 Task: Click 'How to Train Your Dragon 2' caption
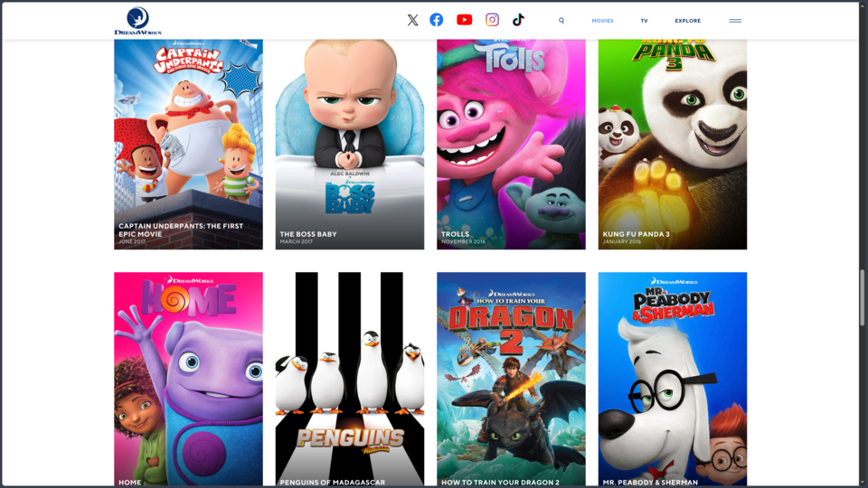500,483
